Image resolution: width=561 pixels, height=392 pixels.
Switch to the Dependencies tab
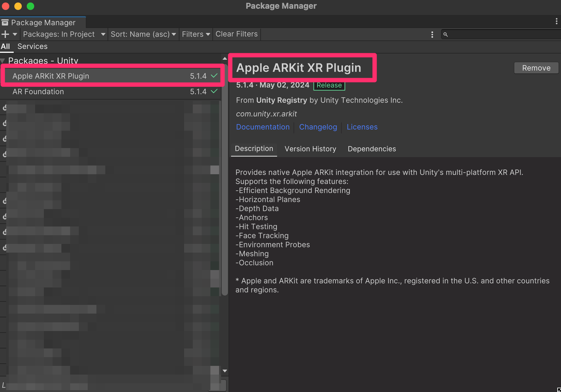372,149
